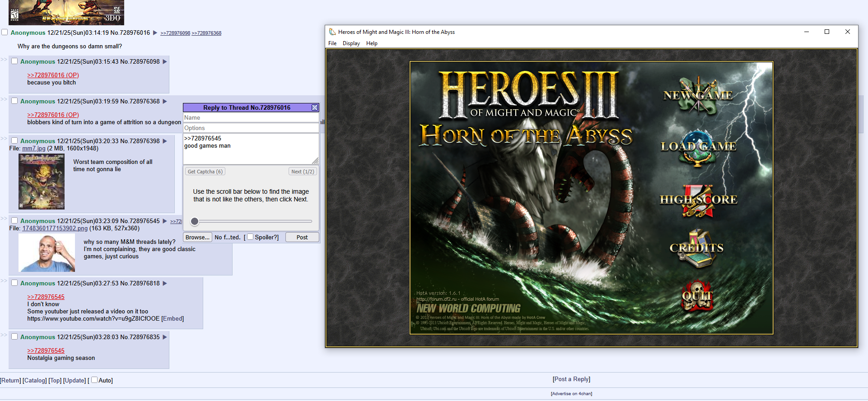Click the Post button
Viewport: 868px width, 401px height.
click(302, 237)
